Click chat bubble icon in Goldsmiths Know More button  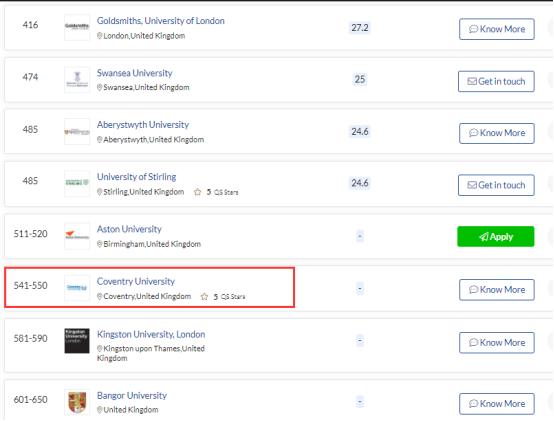(x=473, y=29)
